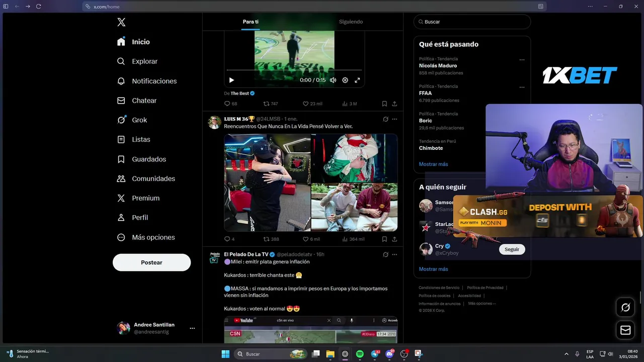The width and height of the screenshot is (644, 362).
Task: Like the post with 6 mil likes
Action: 311,239
